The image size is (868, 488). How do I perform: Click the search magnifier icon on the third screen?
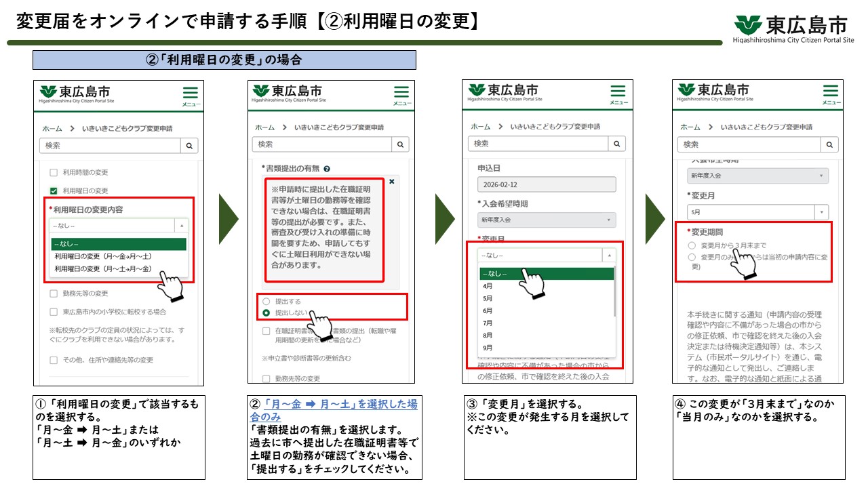pyautogui.click(x=616, y=143)
